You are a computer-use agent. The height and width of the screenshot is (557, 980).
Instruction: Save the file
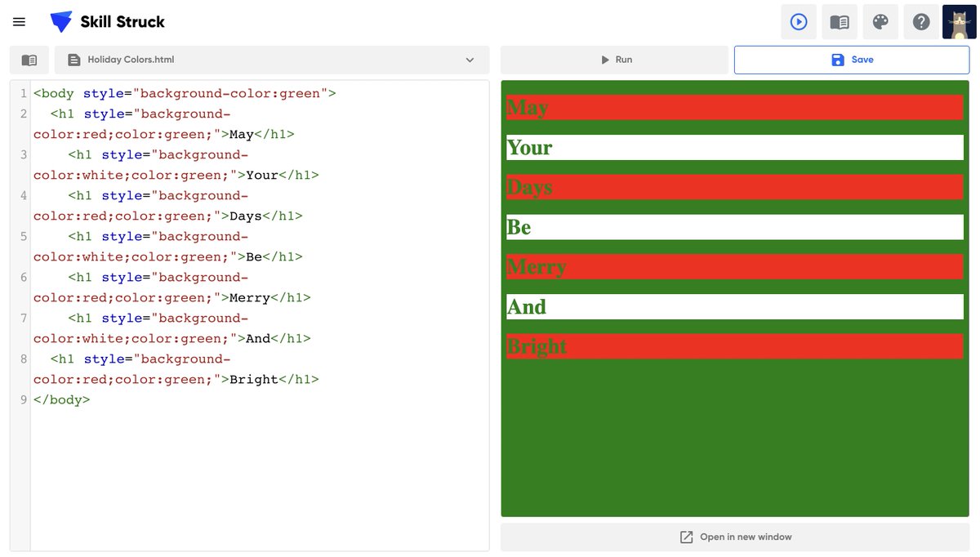(x=852, y=60)
